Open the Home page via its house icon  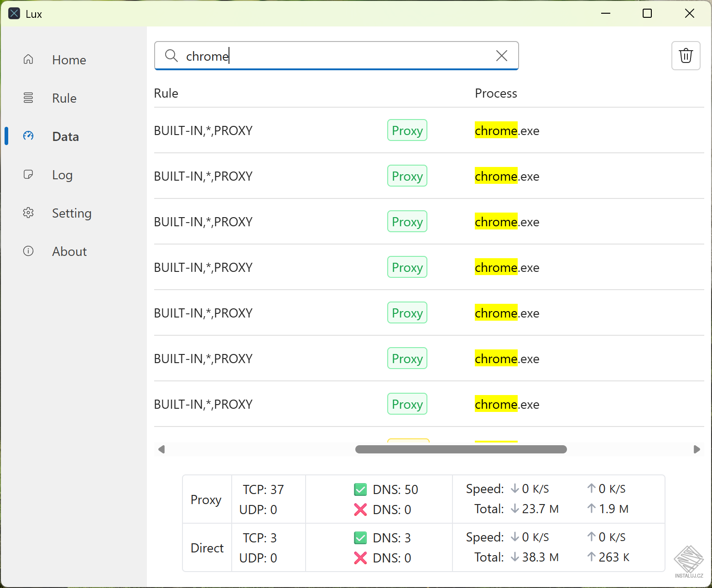click(28, 59)
